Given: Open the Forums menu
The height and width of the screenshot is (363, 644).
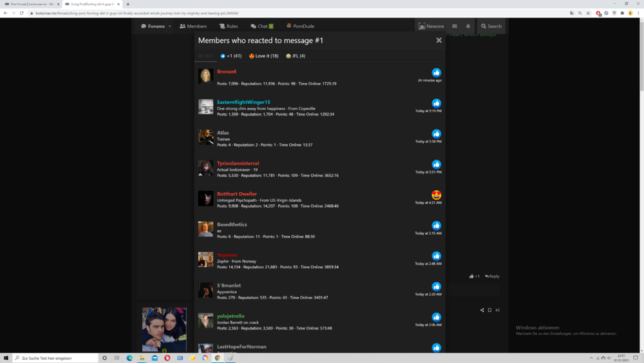Looking at the screenshot, I should (153, 26).
